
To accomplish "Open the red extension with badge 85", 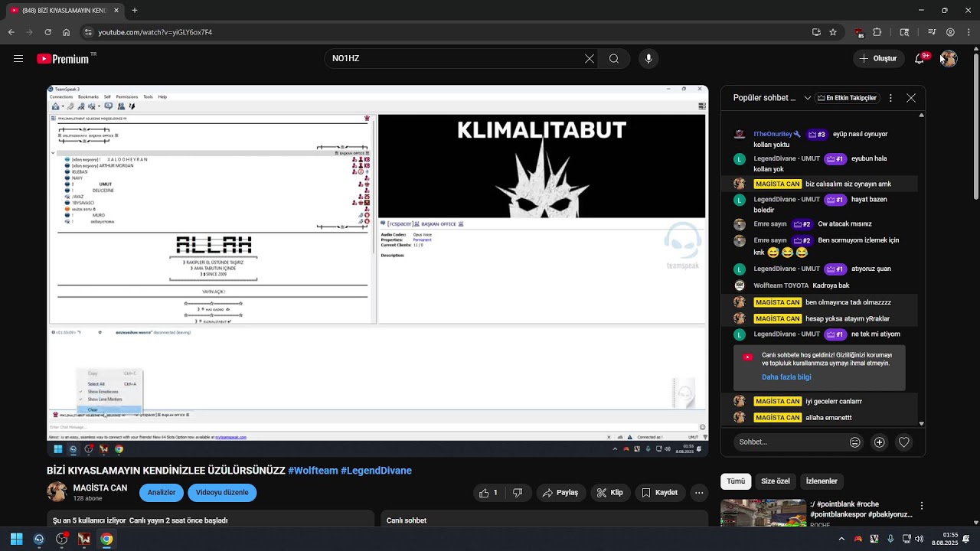I will pyautogui.click(x=860, y=33).
